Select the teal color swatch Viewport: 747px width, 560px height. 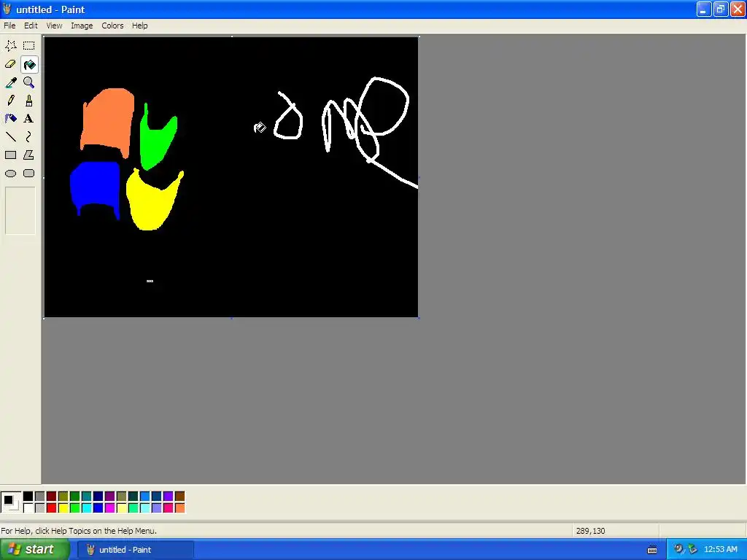click(x=87, y=497)
